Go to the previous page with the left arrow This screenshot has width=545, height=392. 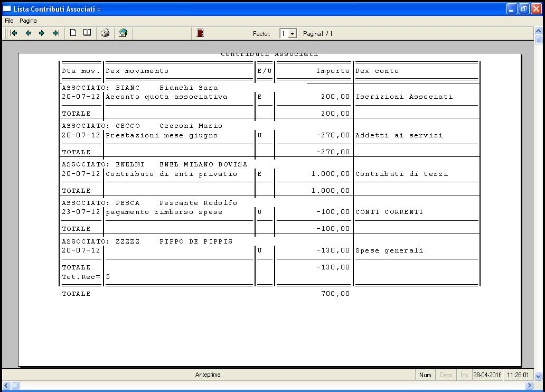click(x=28, y=33)
